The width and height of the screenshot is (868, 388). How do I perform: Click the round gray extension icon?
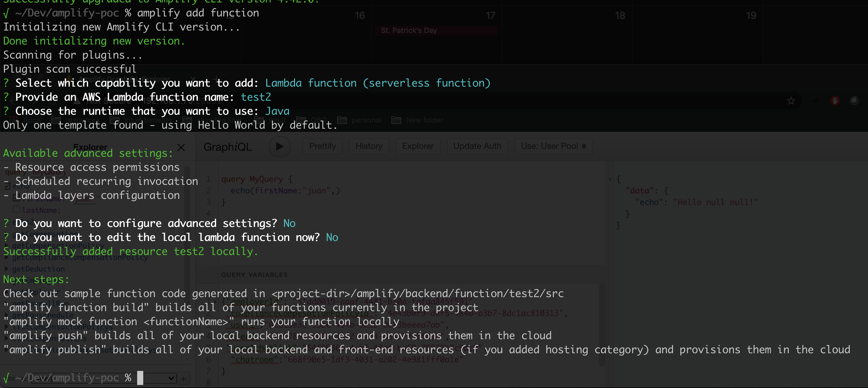click(x=854, y=100)
